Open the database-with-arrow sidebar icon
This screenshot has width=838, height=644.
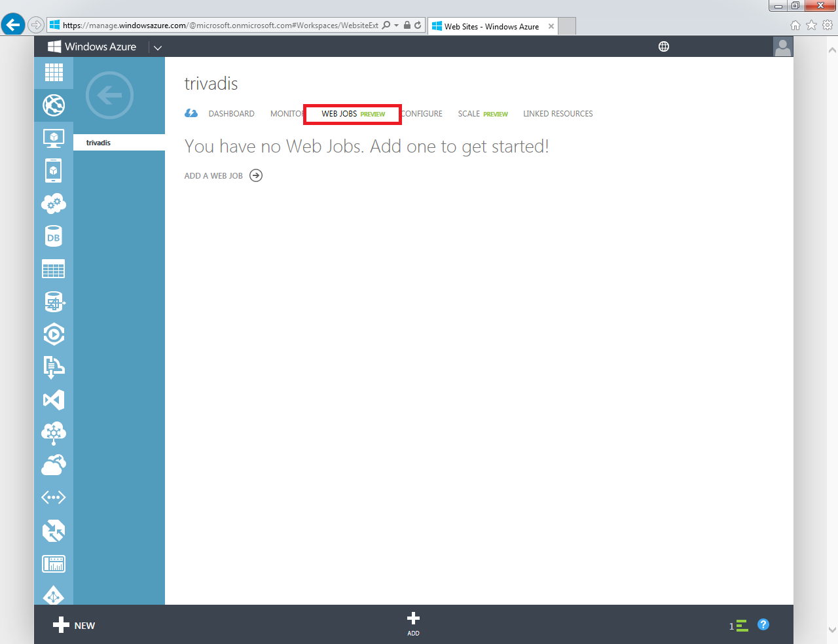[54, 302]
